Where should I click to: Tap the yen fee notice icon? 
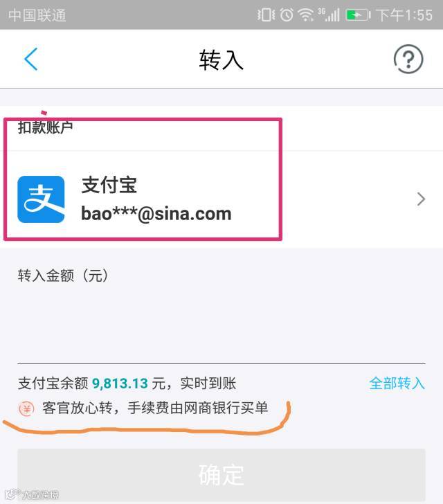(26, 409)
